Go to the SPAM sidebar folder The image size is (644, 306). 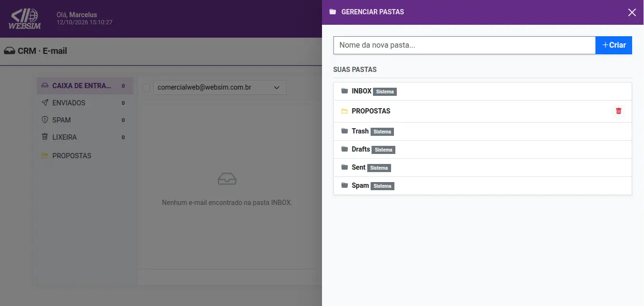(x=85, y=120)
